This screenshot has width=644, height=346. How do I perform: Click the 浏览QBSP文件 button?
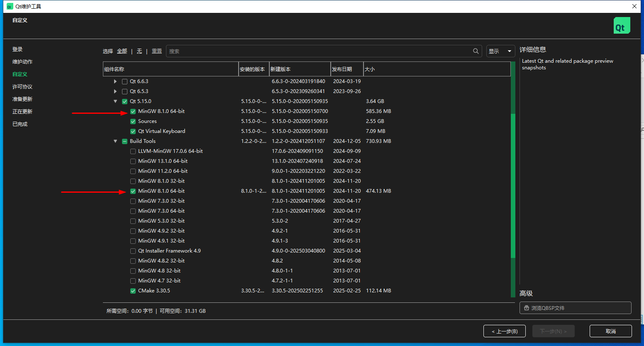point(576,308)
